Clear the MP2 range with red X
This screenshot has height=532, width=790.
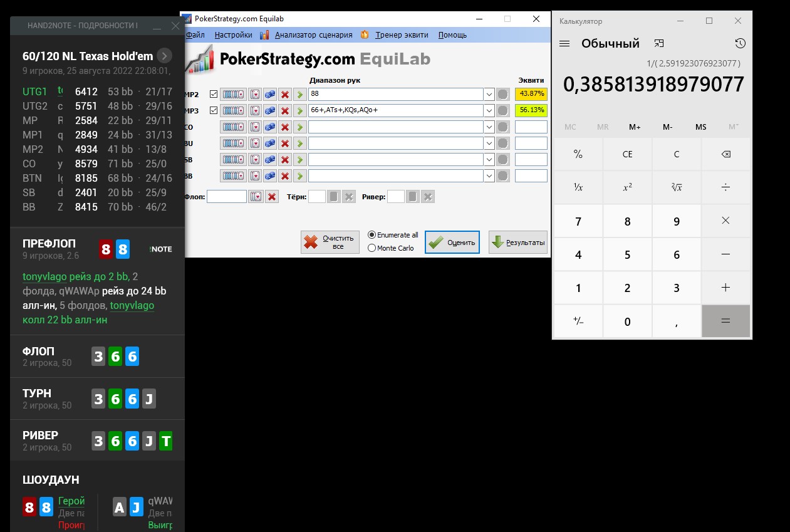tap(285, 94)
